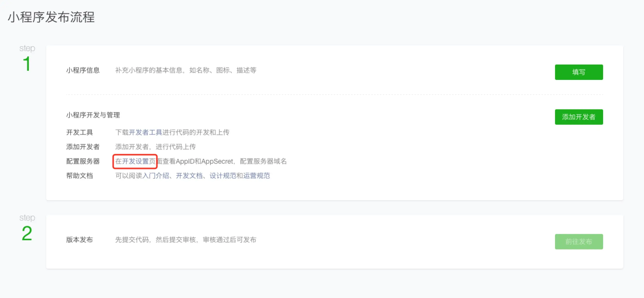Select the 配置服务器 row label
This screenshot has width=644, height=298.
(83, 161)
